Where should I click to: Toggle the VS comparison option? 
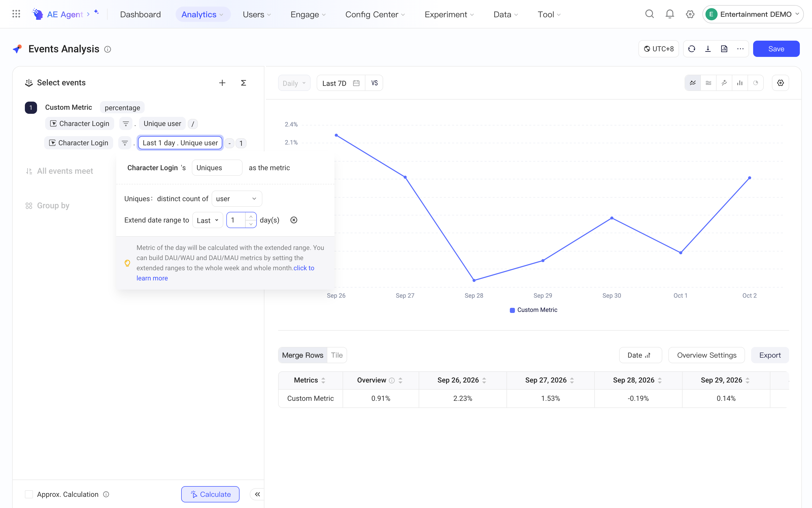pyautogui.click(x=374, y=83)
